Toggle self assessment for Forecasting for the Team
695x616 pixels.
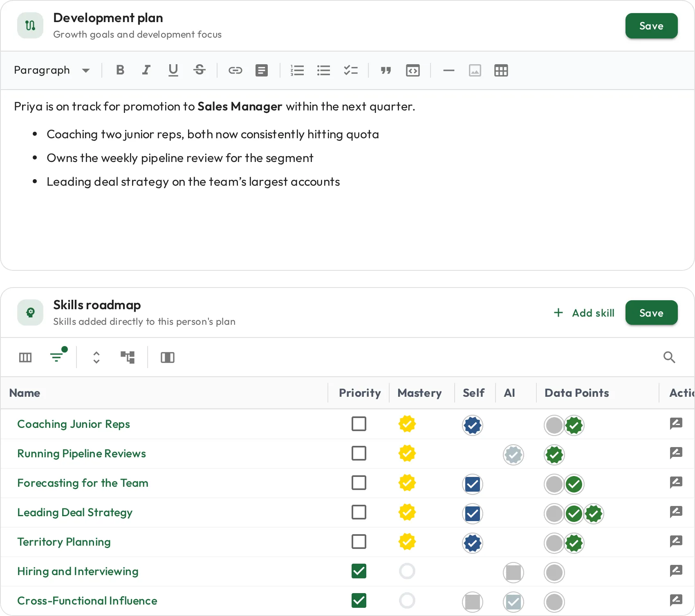point(473,484)
